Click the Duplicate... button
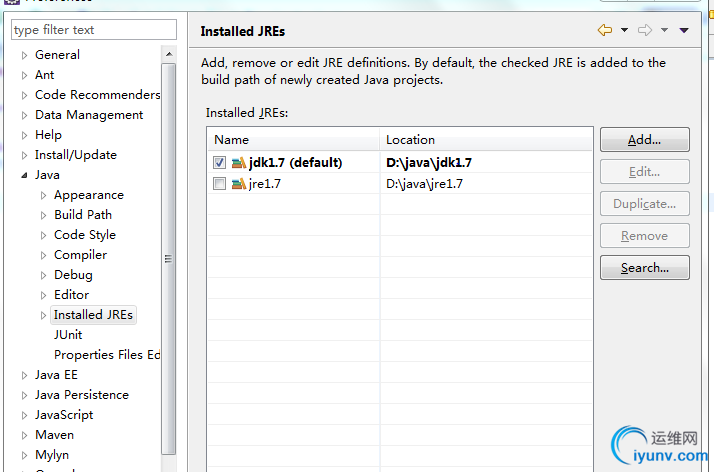 coord(644,203)
